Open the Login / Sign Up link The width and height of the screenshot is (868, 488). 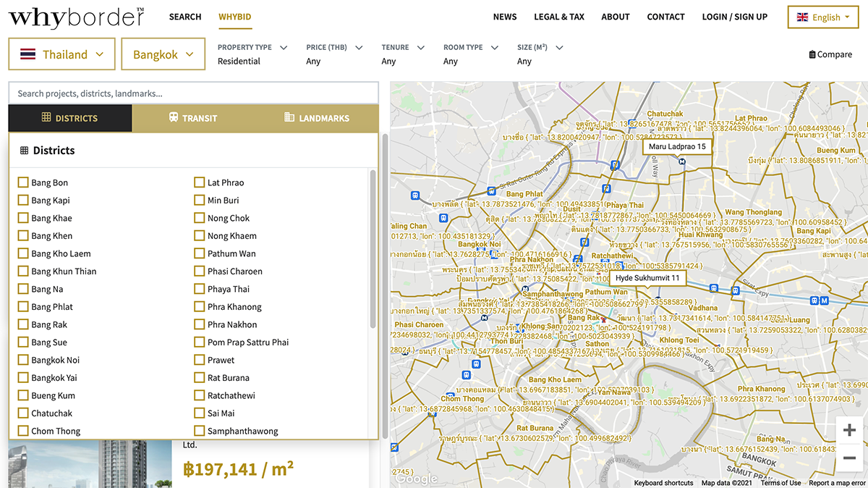734,17
